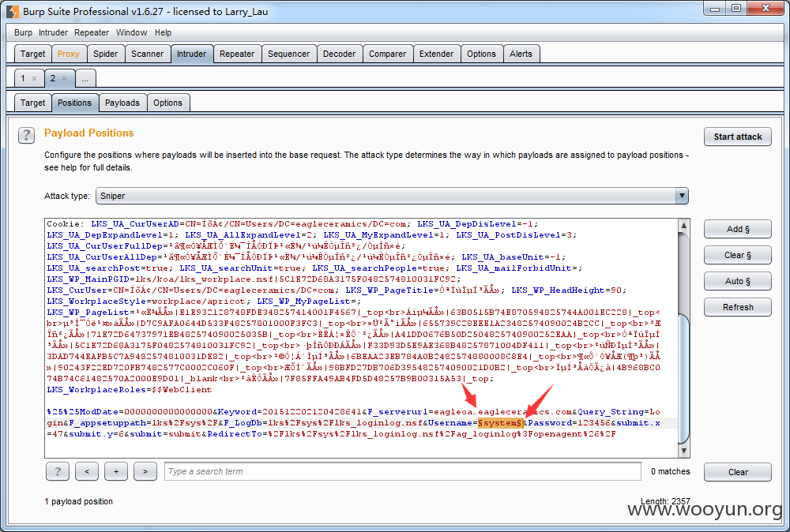The image size is (790, 532).
Task: Click the Cookie: header line text
Action: coord(292,224)
